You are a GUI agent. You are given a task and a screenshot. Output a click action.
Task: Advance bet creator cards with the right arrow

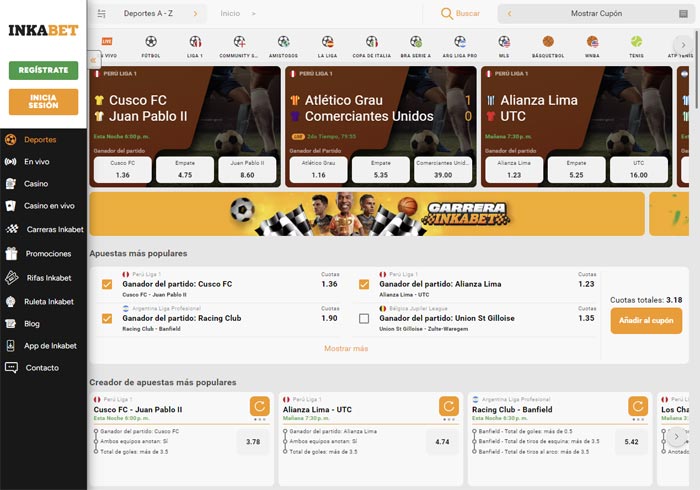click(676, 437)
